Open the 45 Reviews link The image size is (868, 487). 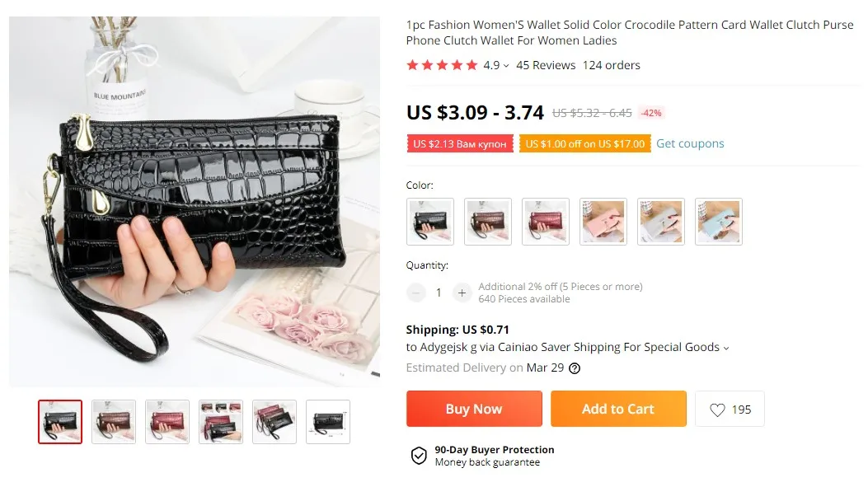(545, 65)
